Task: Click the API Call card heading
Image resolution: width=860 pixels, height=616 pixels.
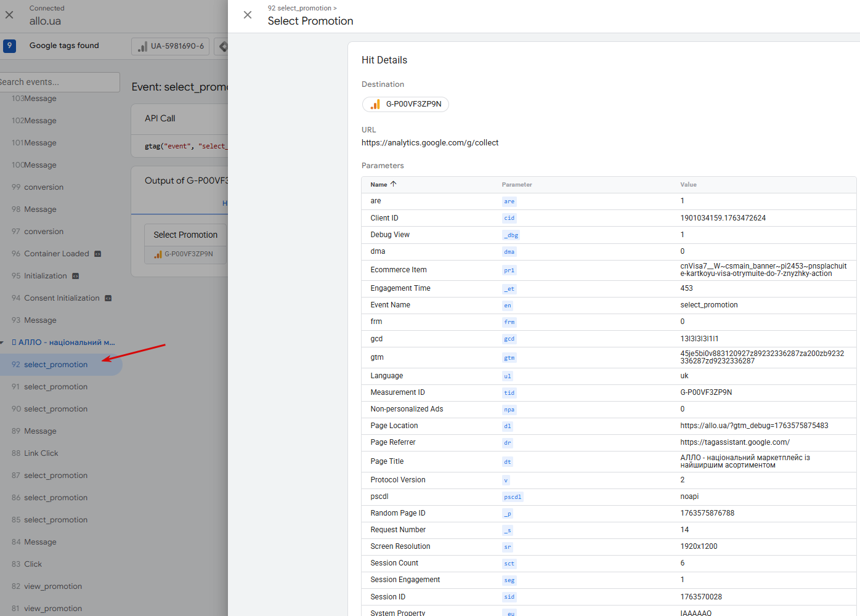Action: coord(160,118)
